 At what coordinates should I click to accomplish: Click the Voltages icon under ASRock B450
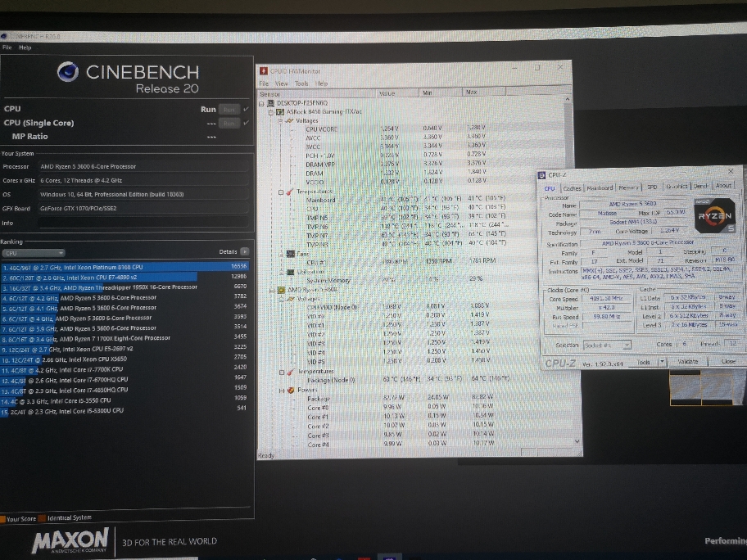[290, 121]
